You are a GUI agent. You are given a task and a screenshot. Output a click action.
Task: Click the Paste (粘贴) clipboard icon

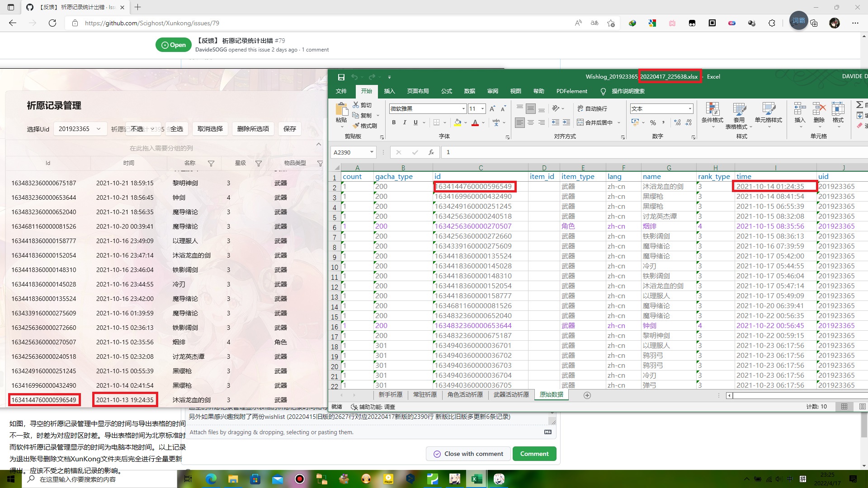point(341,109)
